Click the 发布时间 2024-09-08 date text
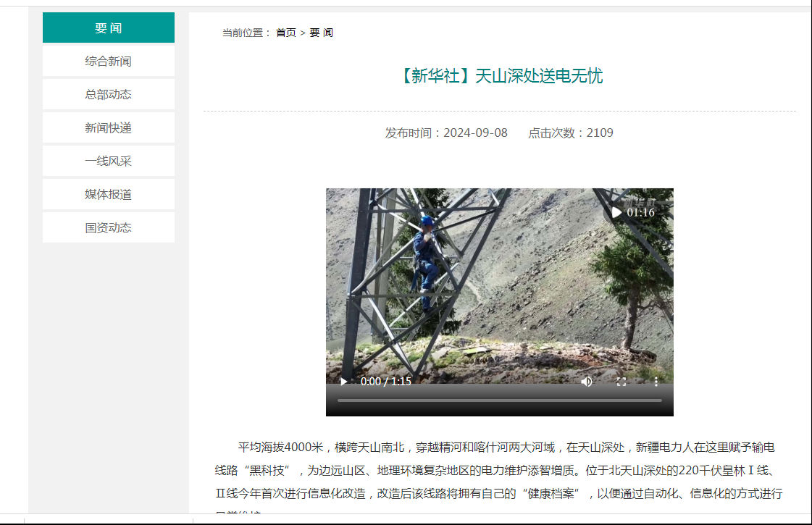This screenshot has width=812, height=525. (446, 133)
